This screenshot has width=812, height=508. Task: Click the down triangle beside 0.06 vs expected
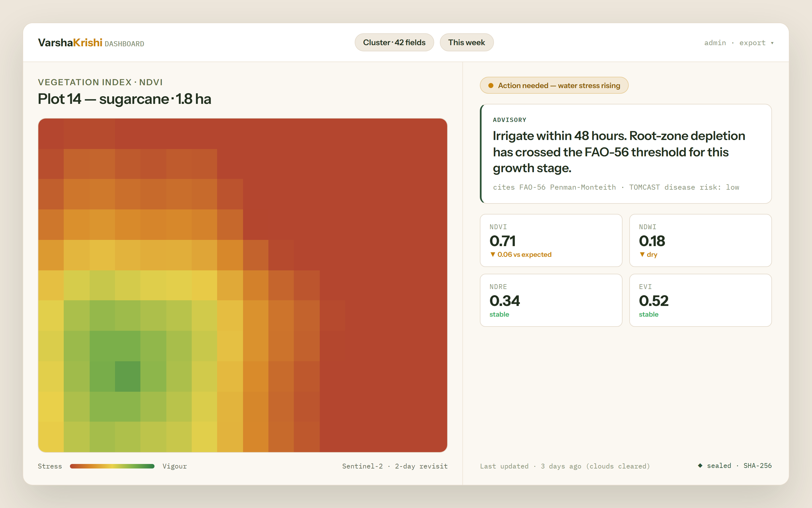click(493, 255)
